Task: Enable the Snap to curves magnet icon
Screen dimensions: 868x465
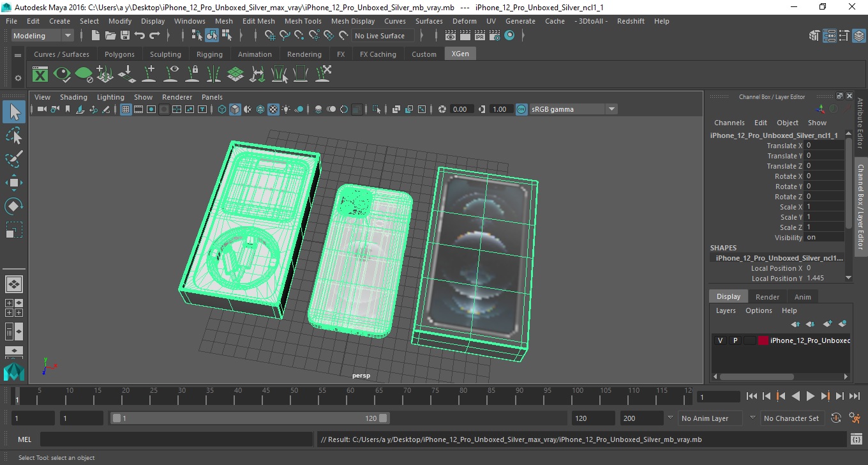Action: [284, 36]
